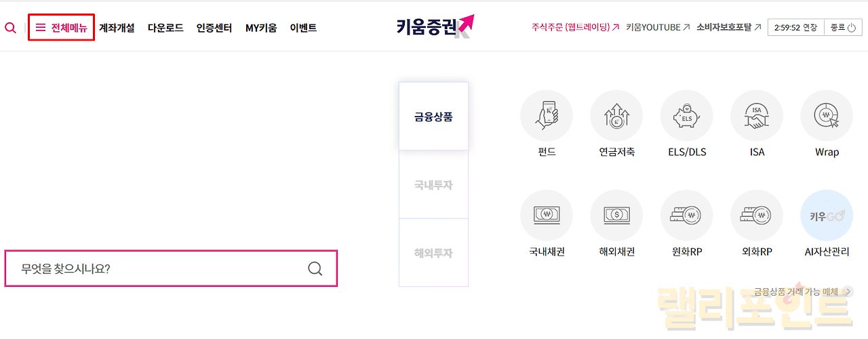Click the 무엇을 찾으시나요 search field
The image size is (868, 339).
point(156,268)
